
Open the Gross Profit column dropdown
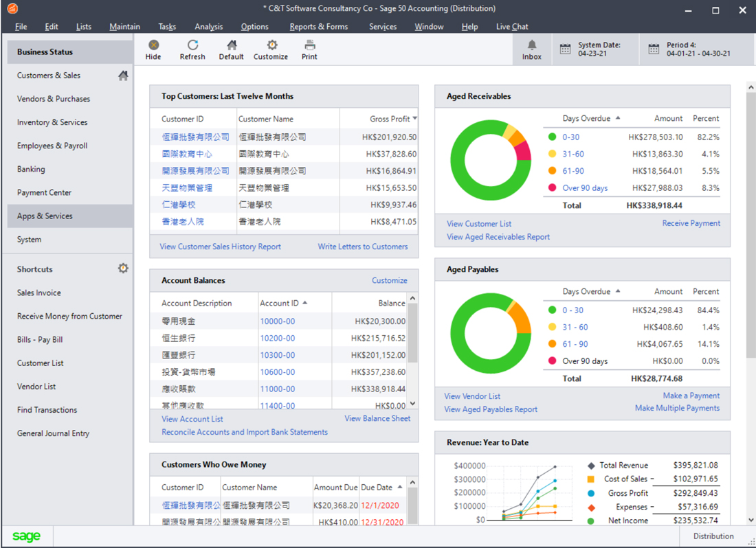pos(414,118)
